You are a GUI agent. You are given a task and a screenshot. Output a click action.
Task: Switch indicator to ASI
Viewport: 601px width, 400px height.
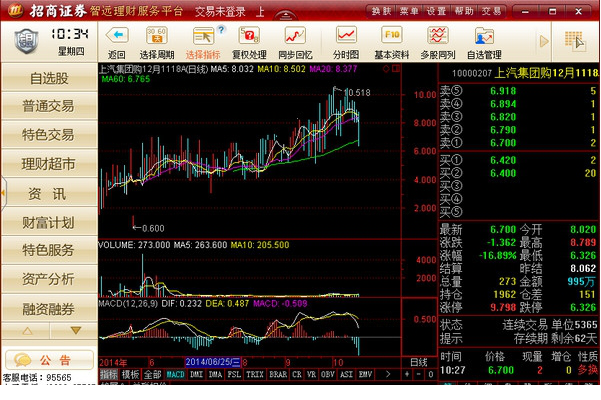(346, 374)
